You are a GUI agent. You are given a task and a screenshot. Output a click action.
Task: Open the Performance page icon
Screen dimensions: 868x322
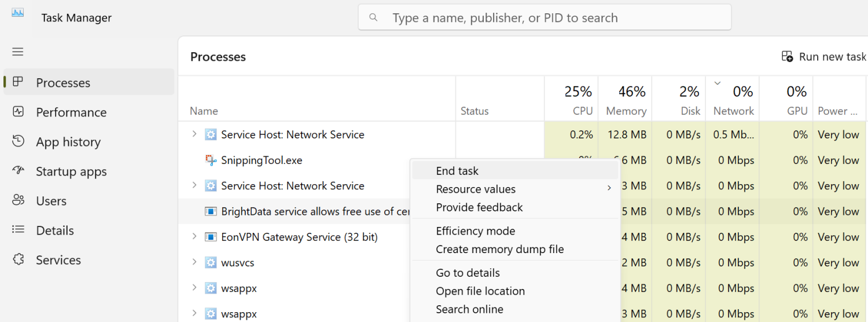point(18,112)
